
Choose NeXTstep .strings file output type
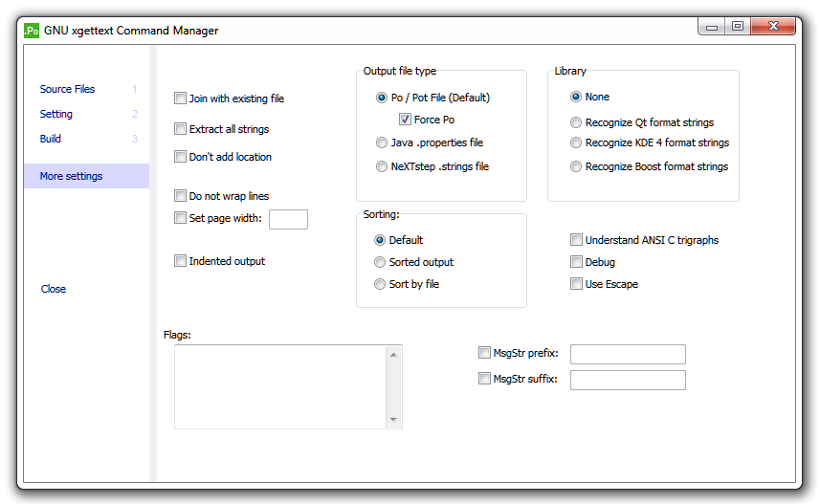click(x=382, y=166)
